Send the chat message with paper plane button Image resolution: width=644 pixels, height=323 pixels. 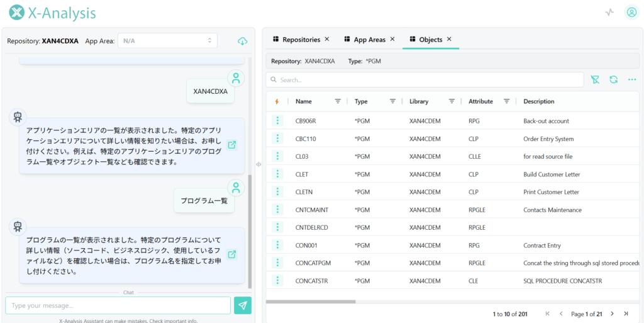(243, 305)
